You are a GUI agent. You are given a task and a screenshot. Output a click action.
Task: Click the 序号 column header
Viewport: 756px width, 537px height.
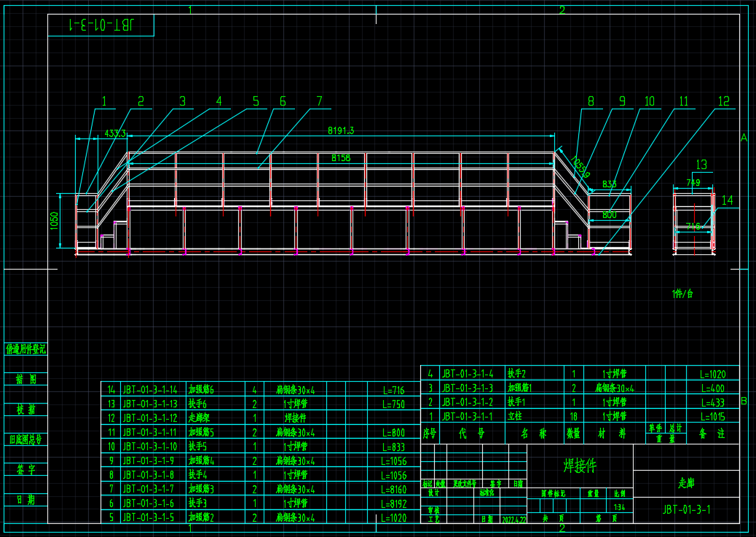click(x=430, y=434)
